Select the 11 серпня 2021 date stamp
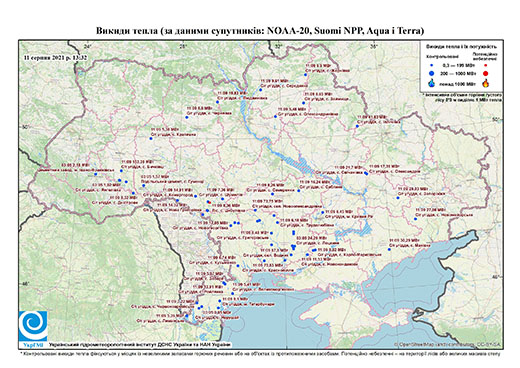Viewport: 520px width, 368px height. (x=55, y=57)
